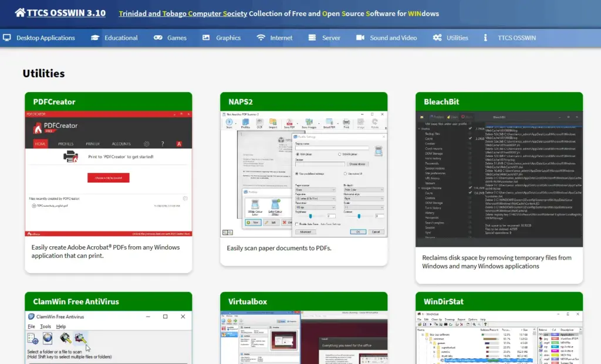Click the Utilities gears icon
The width and height of the screenshot is (601, 364).
click(437, 38)
